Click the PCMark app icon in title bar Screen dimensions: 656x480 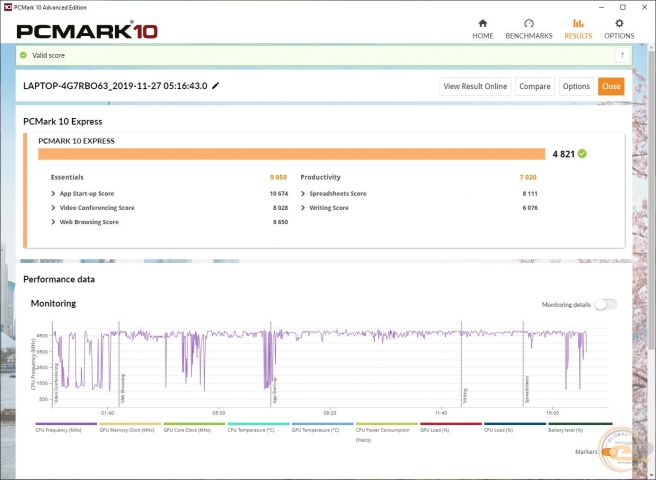pos(8,7)
